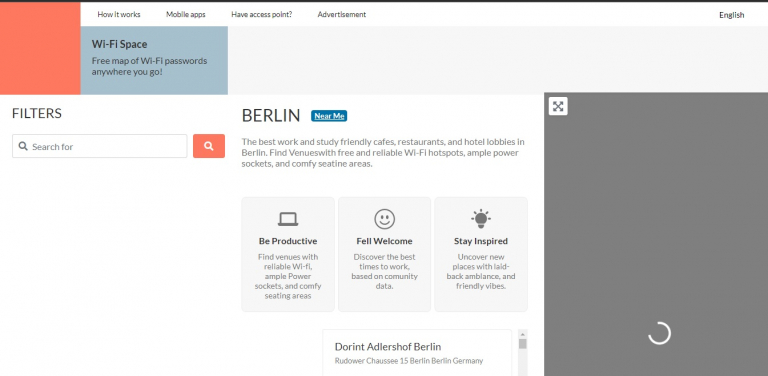Select the Fell Welcome card title
The image size is (768, 376).
pos(384,241)
